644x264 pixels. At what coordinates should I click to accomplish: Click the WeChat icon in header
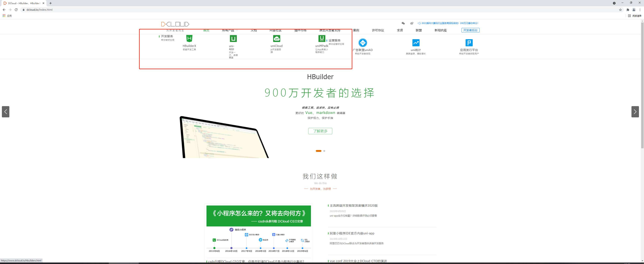click(403, 23)
